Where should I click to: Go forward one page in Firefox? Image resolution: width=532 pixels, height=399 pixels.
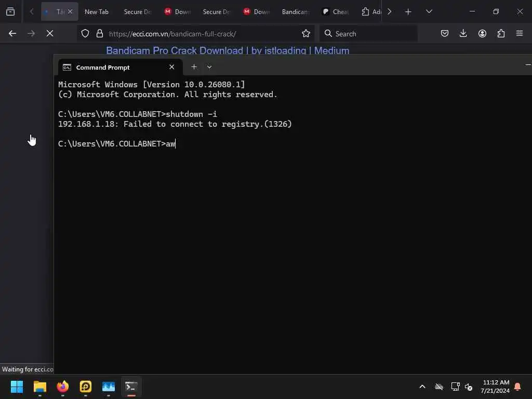point(31,34)
